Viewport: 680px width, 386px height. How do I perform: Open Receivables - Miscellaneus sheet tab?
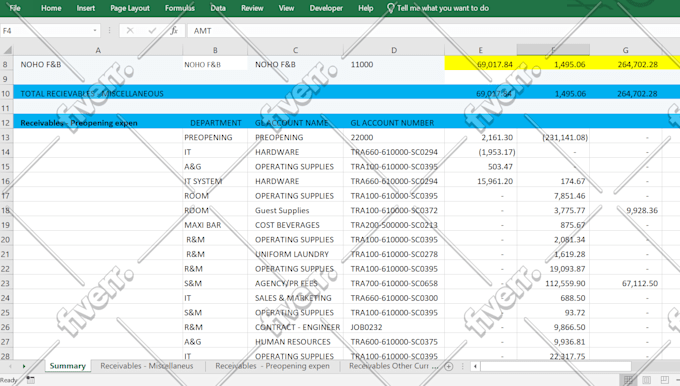147,366
